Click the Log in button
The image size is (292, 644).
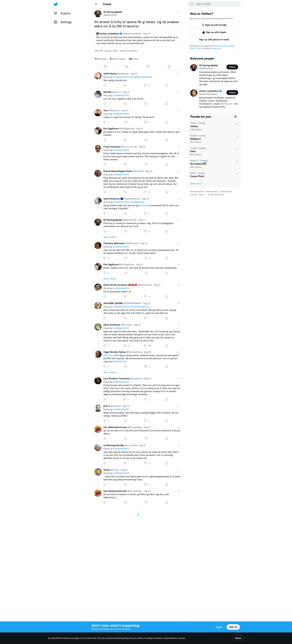219,627
